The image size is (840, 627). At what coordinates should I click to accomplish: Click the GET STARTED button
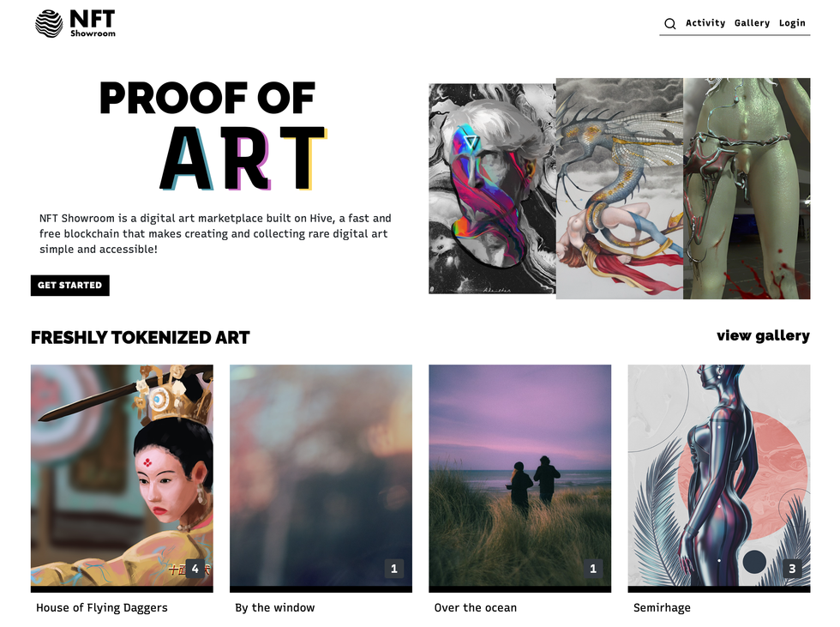pos(69,285)
